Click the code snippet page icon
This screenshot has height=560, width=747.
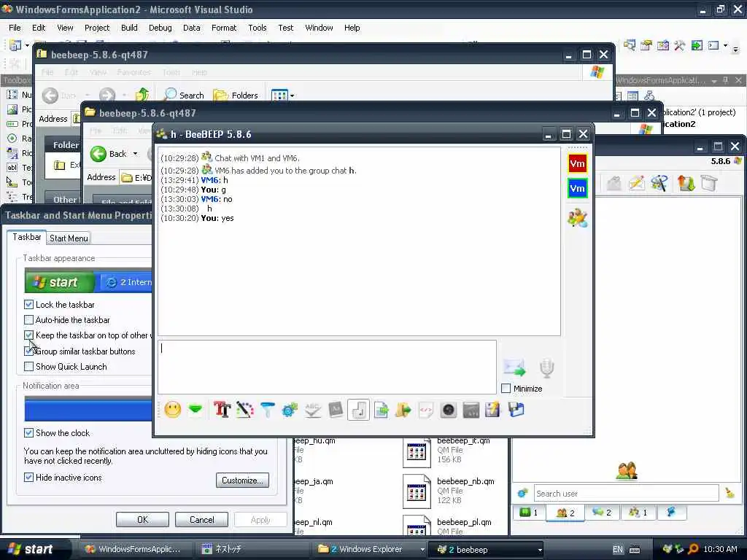click(426, 410)
